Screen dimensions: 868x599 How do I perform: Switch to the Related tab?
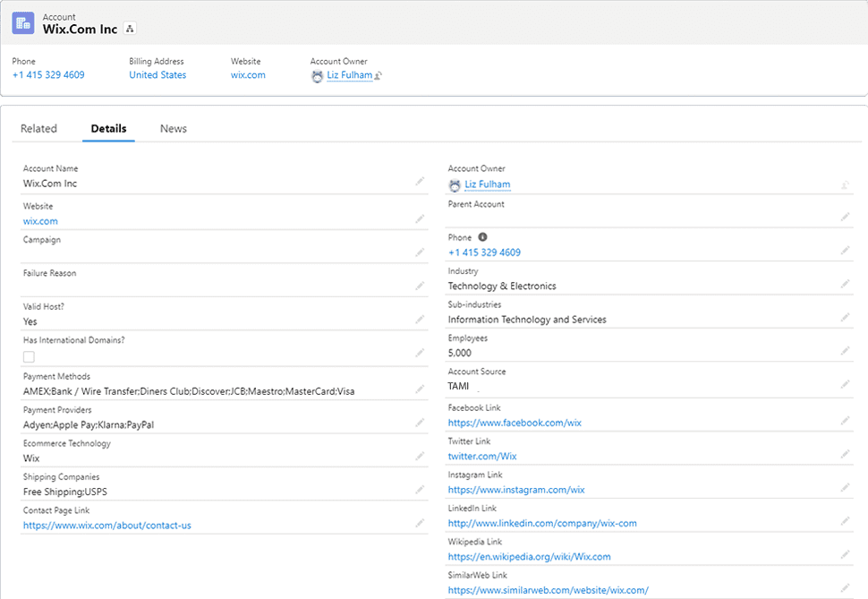tap(38, 129)
